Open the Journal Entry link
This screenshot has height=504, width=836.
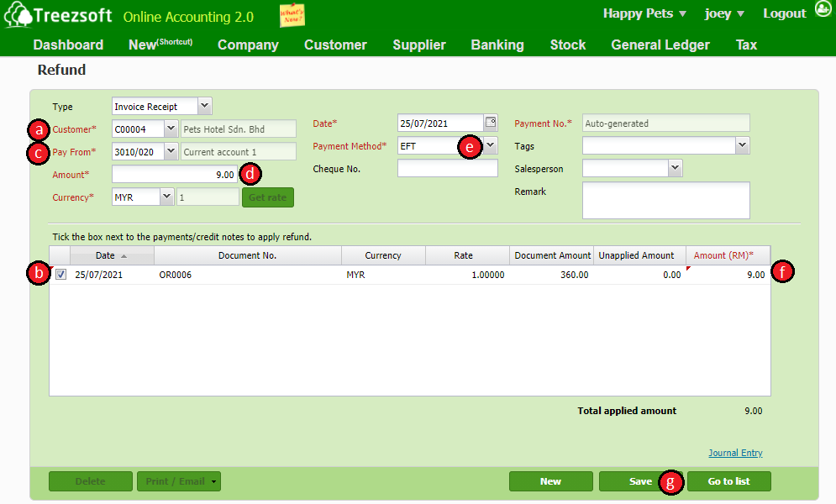[735, 453]
